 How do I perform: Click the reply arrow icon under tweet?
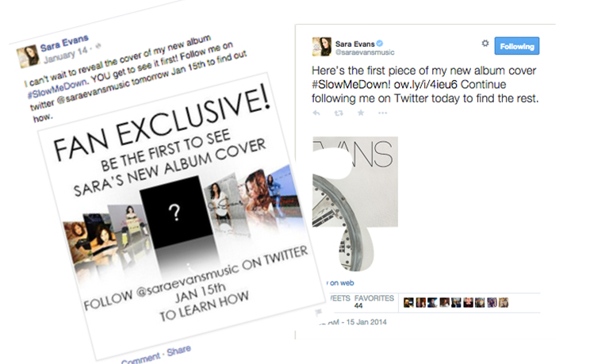coord(316,113)
